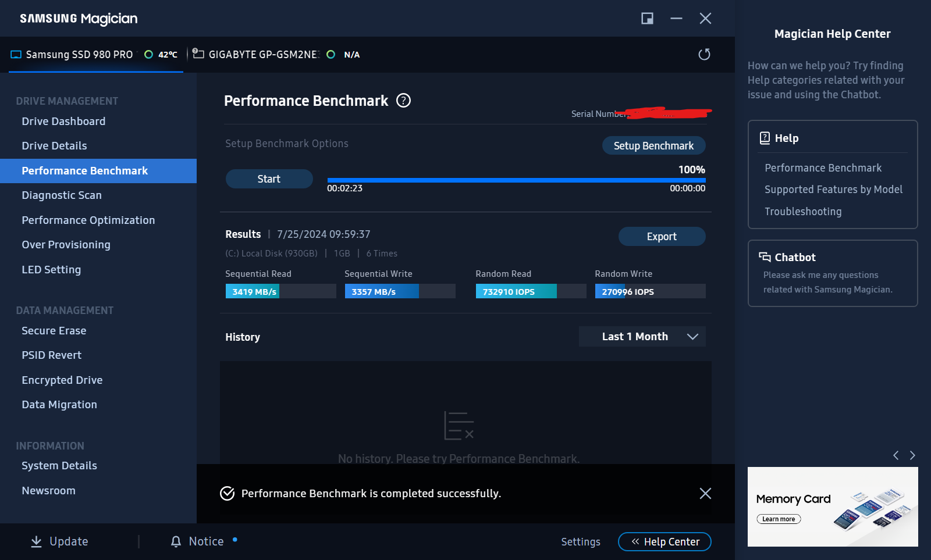Open the Chatbot card
The image size is (931, 560).
tap(833, 273)
